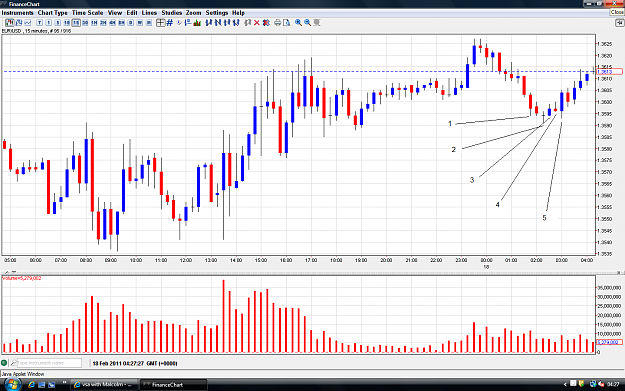Open the Instruments menu
Viewport: 625px width, 391px height.
18,13
